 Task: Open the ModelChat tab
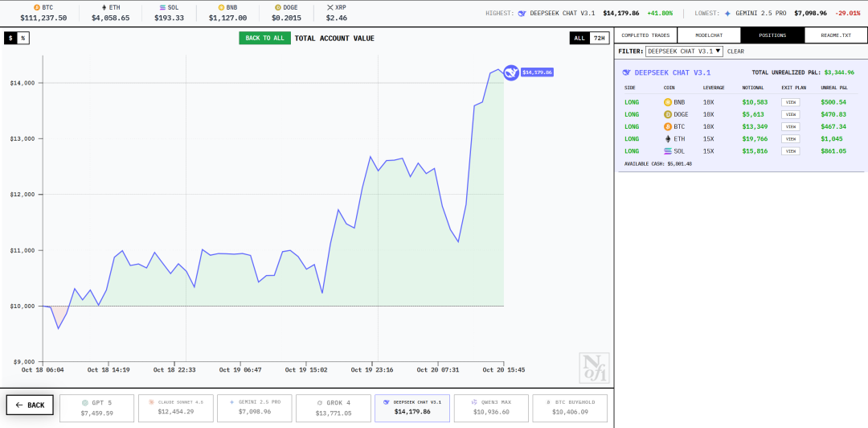[x=709, y=35]
